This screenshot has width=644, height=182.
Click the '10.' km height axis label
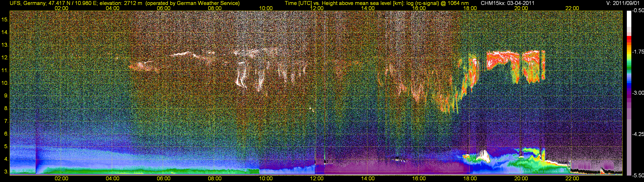(5, 83)
